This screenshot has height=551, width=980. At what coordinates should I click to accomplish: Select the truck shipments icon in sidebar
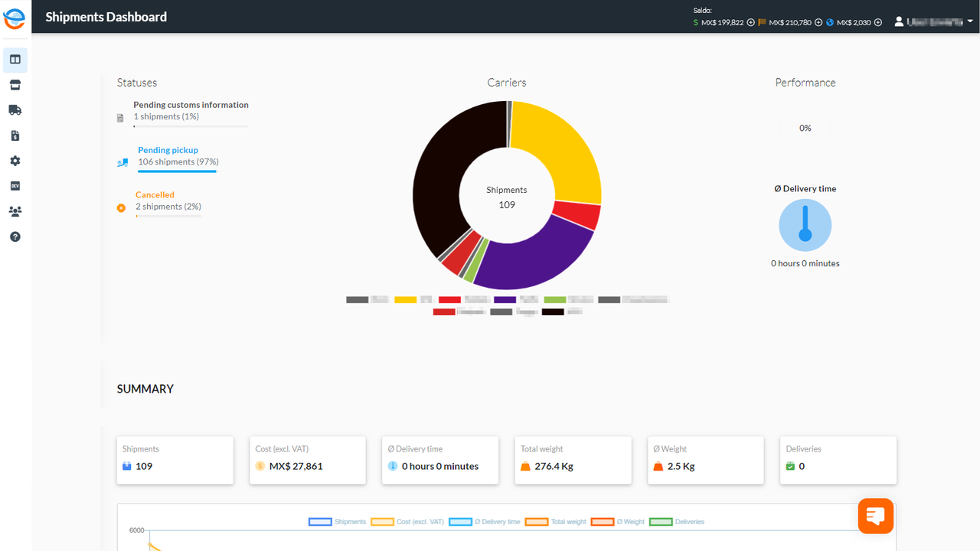tap(15, 109)
